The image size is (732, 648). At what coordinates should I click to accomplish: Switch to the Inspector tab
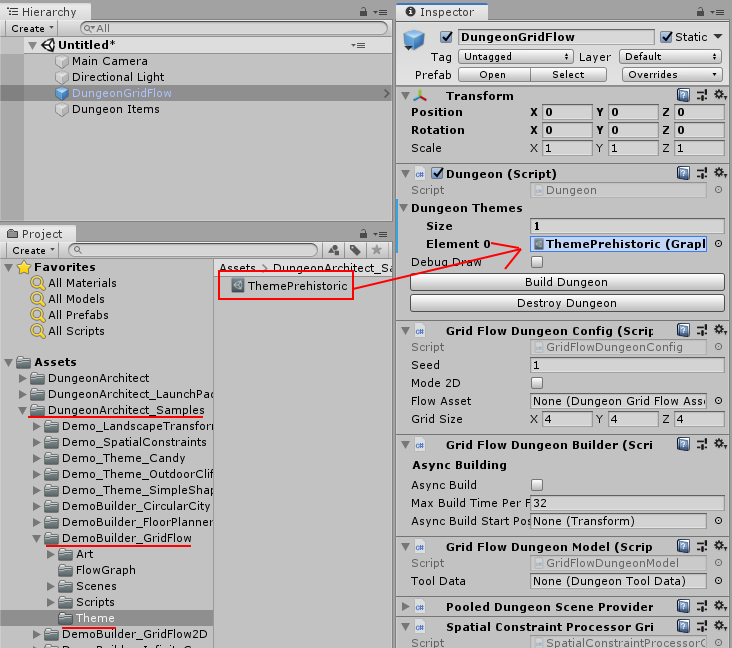[x=440, y=12]
